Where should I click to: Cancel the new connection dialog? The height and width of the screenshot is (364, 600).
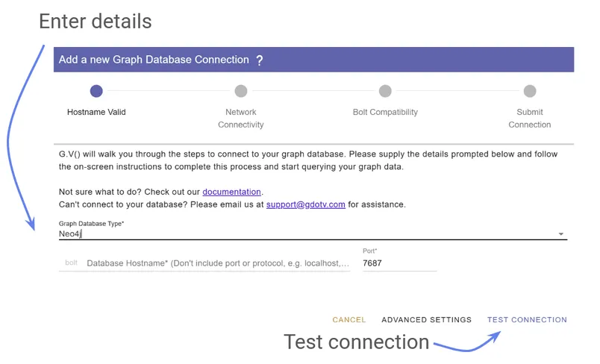(x=349, y=320)
